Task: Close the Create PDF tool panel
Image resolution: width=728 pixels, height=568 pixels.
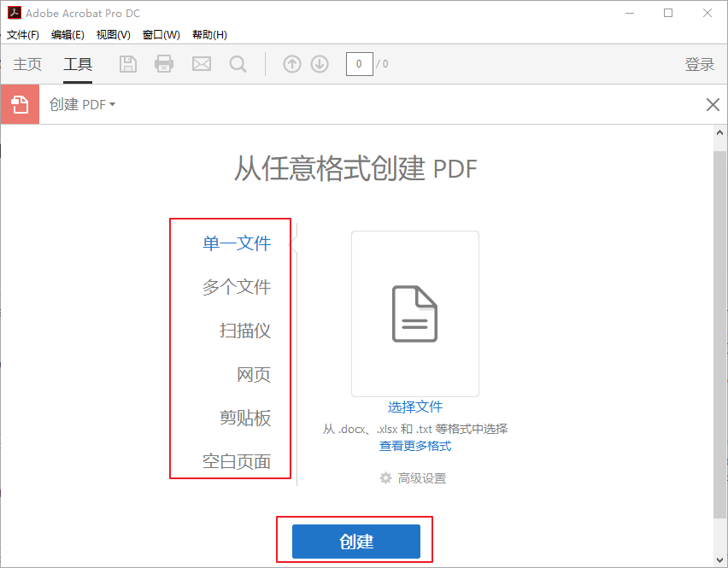Action: click(713, 104)
